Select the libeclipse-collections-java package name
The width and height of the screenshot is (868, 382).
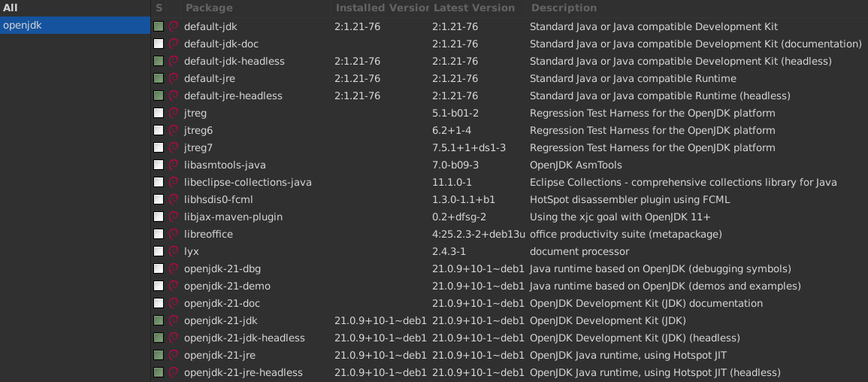tap(247, 182)
